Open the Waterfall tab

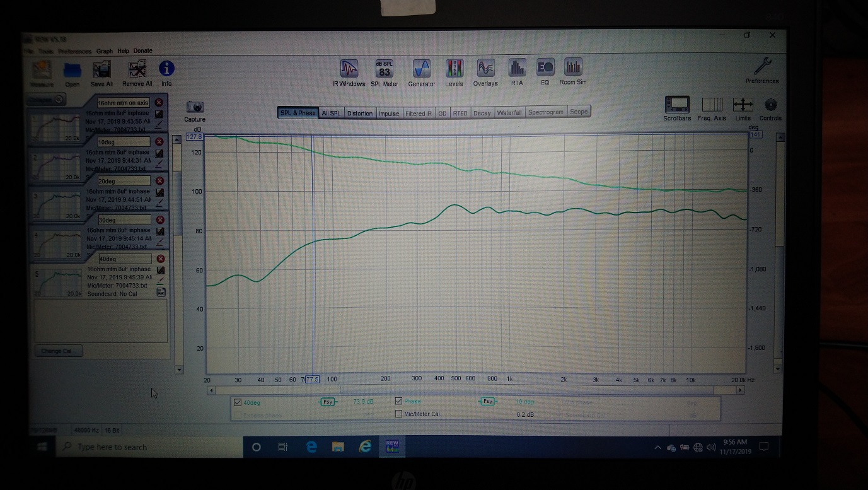click(509, 113)
